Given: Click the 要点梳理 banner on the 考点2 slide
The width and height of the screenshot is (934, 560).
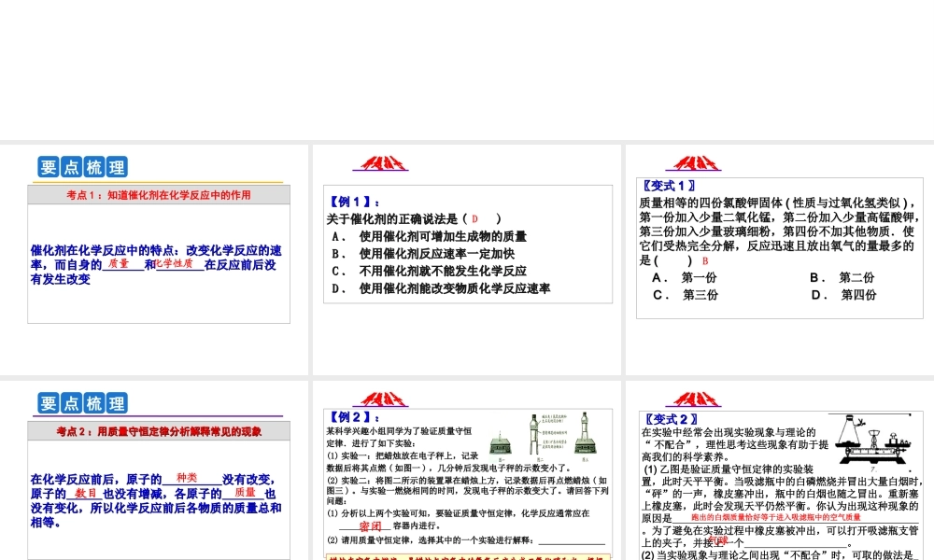Looking at the screenshot, I should click(x=83, y=403).
